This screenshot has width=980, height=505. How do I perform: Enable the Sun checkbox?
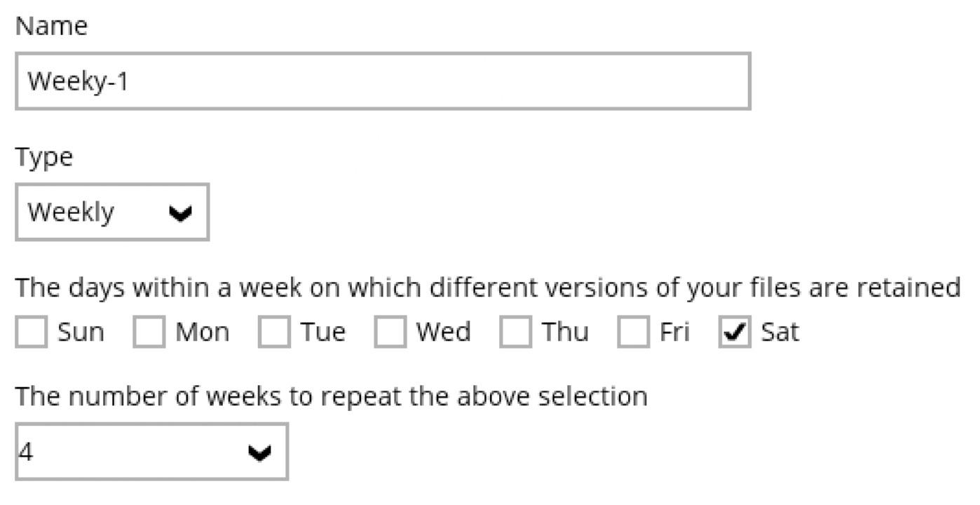[31, 330]
